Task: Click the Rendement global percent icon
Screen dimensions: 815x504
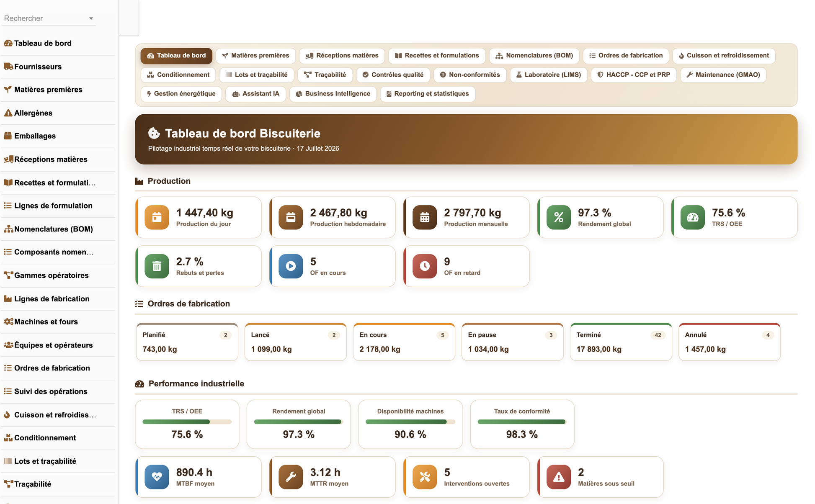Action: pyautogui.click(x=559, y=217)
